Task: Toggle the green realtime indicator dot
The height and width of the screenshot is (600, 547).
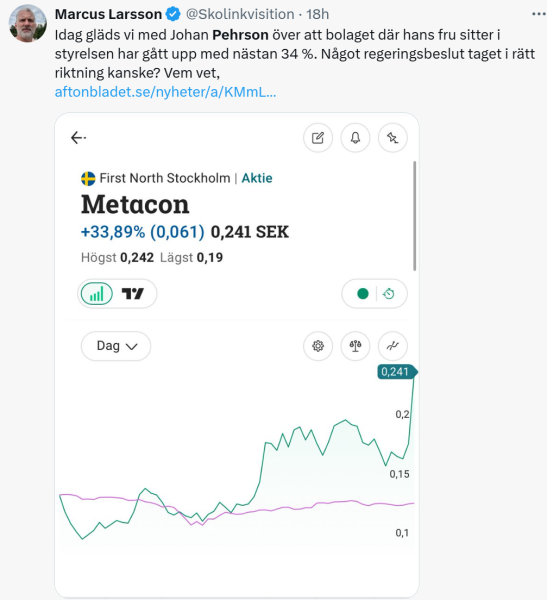Action: tap(362, 294)
